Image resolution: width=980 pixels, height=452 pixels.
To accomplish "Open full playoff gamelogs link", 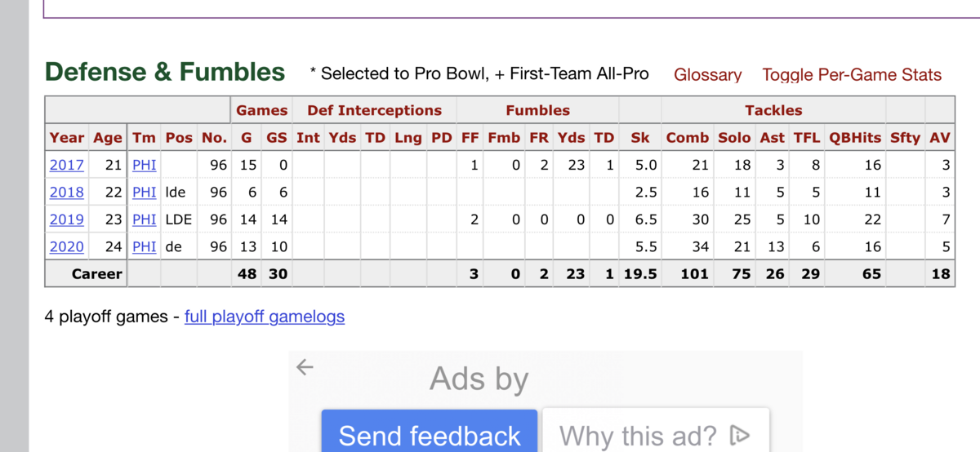I will [x=265, y=317].
